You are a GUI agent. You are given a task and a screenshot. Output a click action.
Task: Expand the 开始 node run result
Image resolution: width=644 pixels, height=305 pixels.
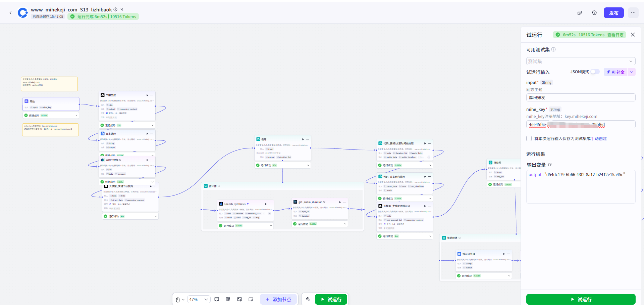(76, 115)
